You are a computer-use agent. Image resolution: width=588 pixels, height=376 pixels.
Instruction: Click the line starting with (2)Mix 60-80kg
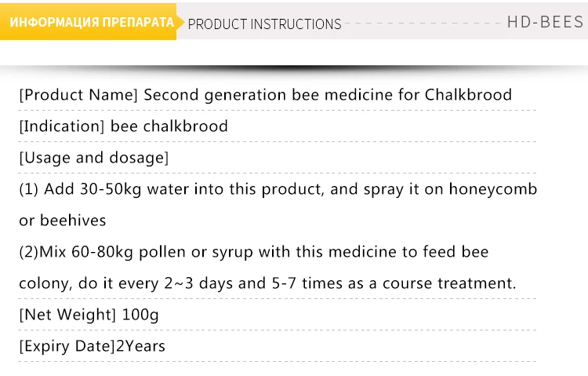click(254, 252)
